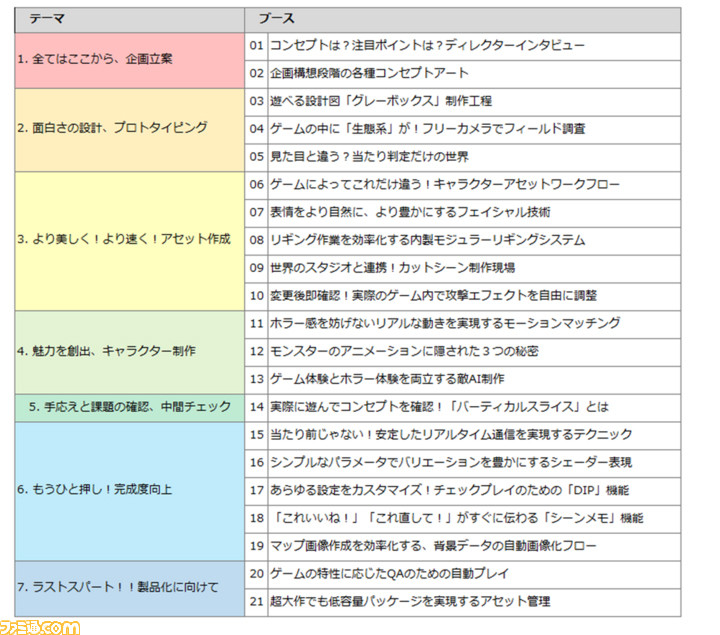Click booth number 06
This screenshot has width=720, height=635.
point(257,185)
